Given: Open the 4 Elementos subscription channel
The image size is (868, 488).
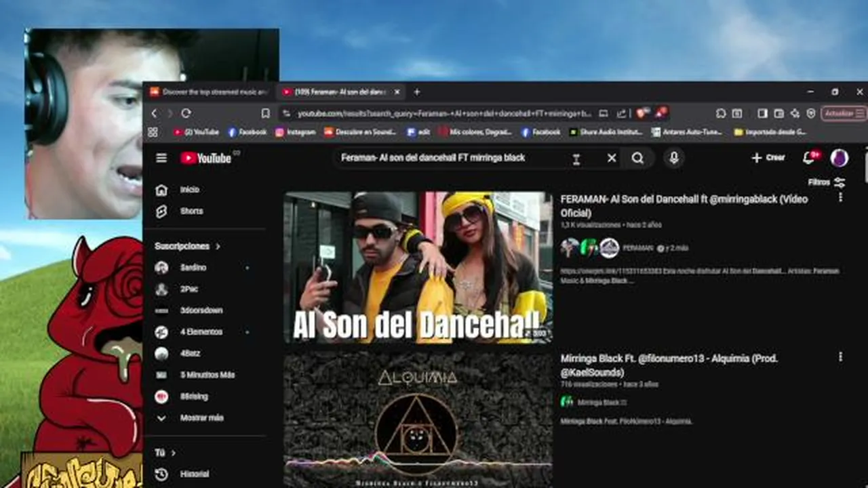Looking at the screenshot, I should pos(201,332).
